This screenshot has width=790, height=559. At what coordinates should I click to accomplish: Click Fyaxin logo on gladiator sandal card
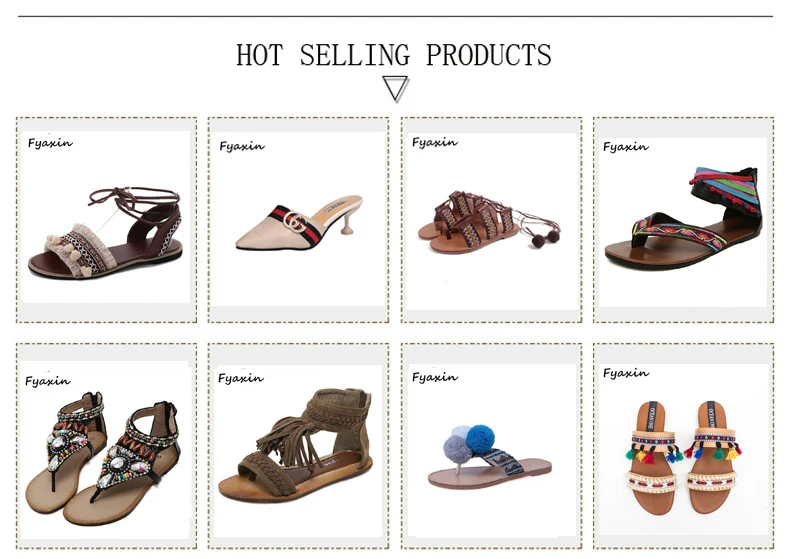click(435, 143)
